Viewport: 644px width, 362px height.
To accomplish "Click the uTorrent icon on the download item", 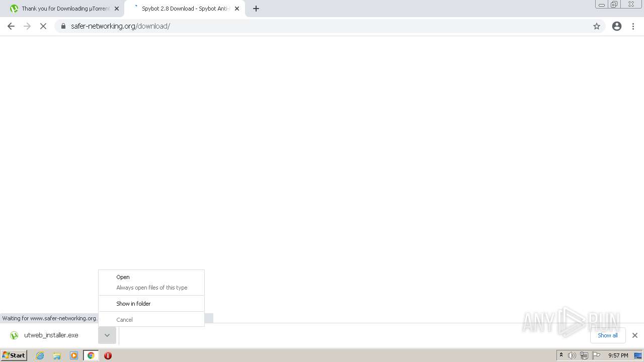I will 14,335.
